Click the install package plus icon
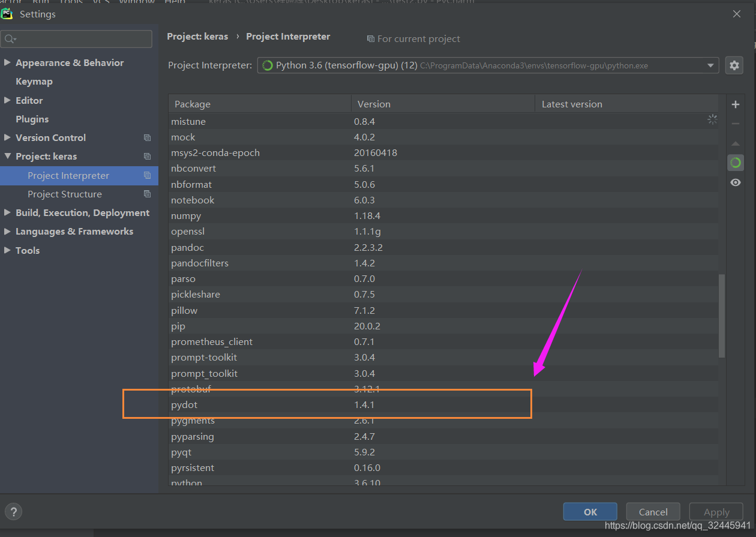 [x=736, y=104]
